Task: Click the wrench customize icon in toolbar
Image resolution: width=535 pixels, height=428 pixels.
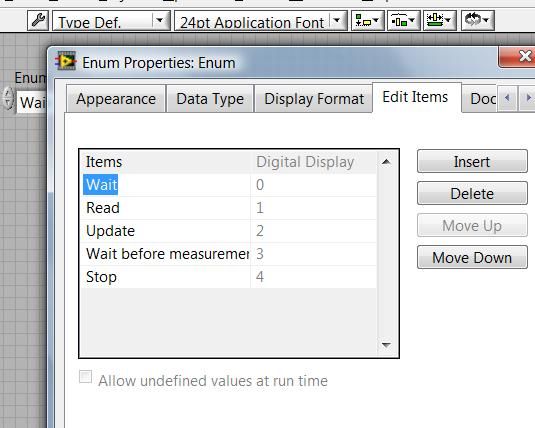Action: pos(38,20)
